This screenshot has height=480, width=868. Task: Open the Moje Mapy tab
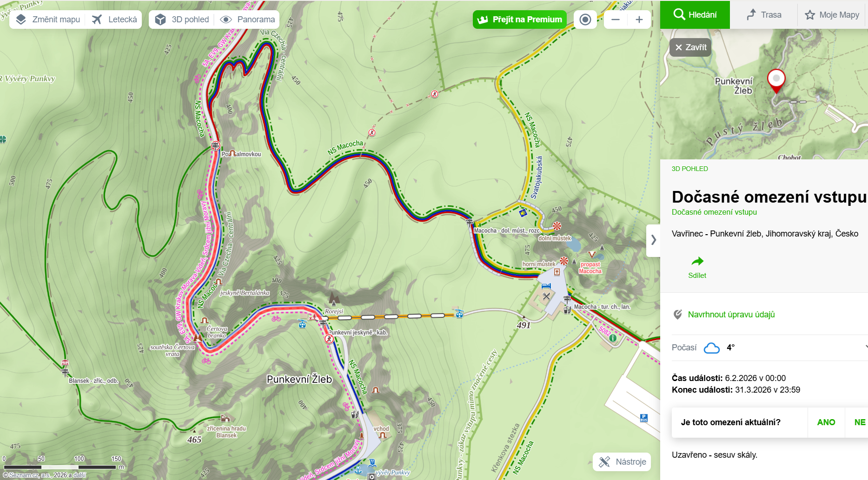tap(832, 15)
